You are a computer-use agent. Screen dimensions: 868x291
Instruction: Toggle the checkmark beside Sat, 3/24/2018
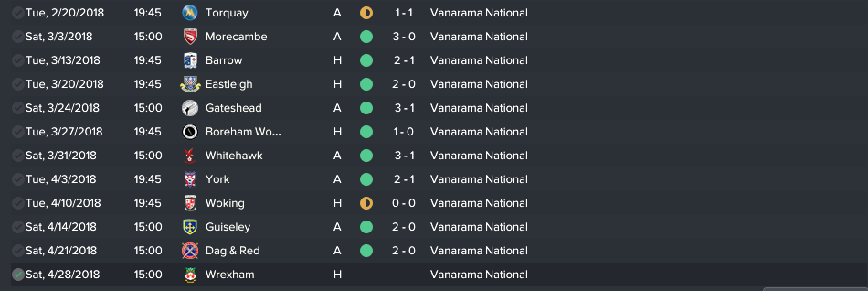click(18, 108)
